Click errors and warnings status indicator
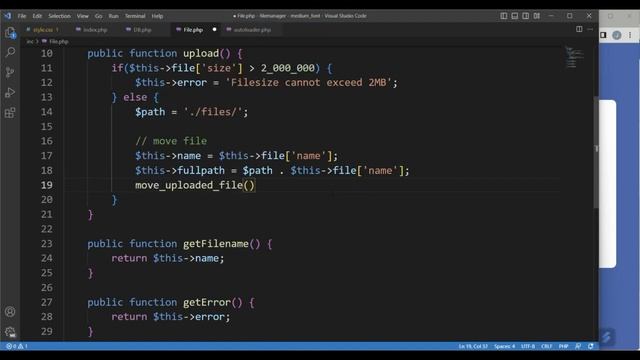 click(x=17, y=346)
